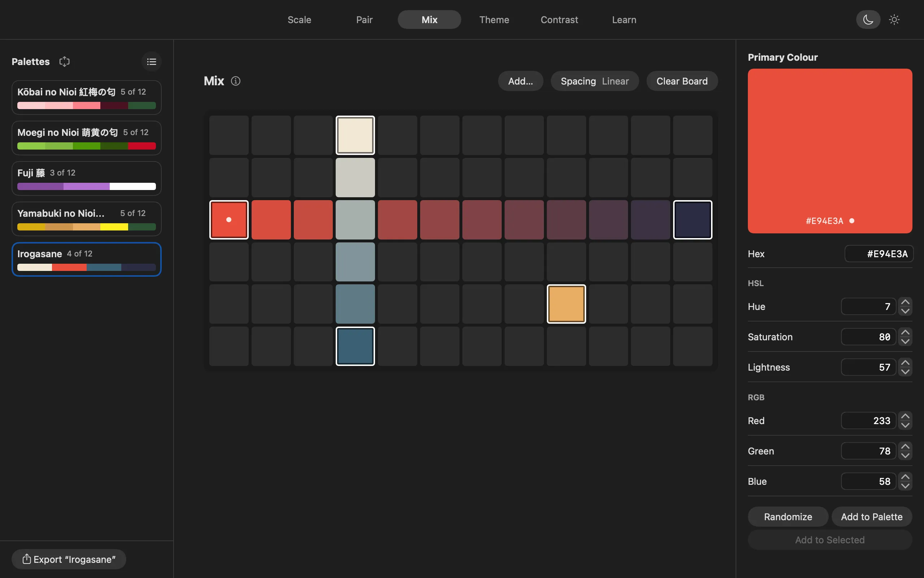The height and width of the screenshot is (578, 924).
Task: Click the large Primary Colour preview
Action: (830, 151)
